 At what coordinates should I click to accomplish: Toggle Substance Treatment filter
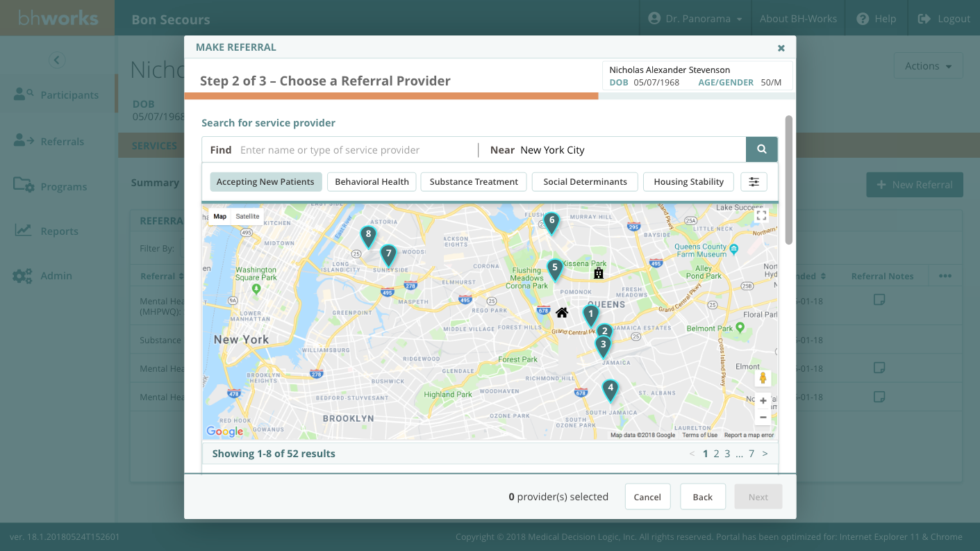tap(474, 182)
